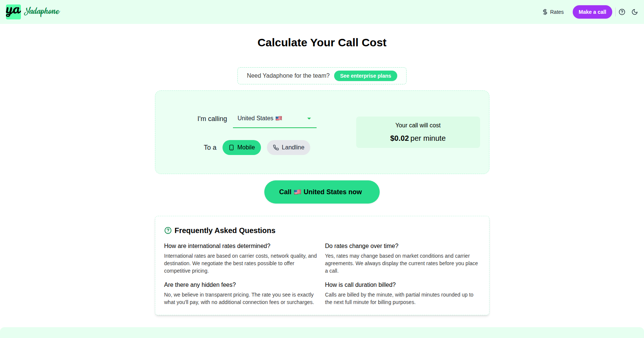644x338 pixels.
Task: Click the $0.02 per minute cost box
Action: click(418, 132)
